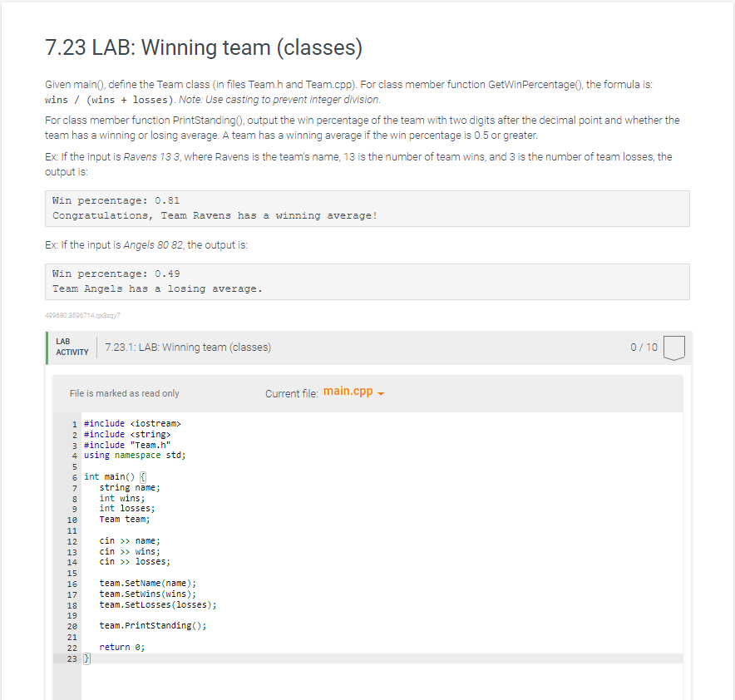Click the closing brace on line 23
This screenshot has height=700, width=735.
[x=86, y=658]
